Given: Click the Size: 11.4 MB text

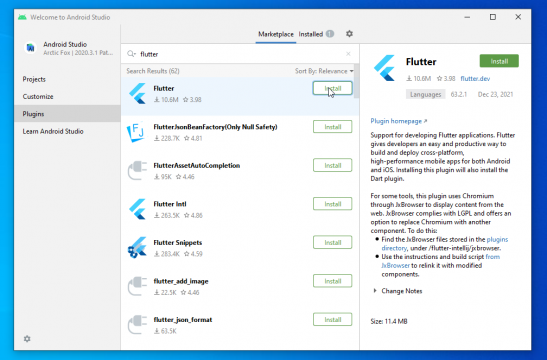Looking at the screenshot, I should 389,321.
